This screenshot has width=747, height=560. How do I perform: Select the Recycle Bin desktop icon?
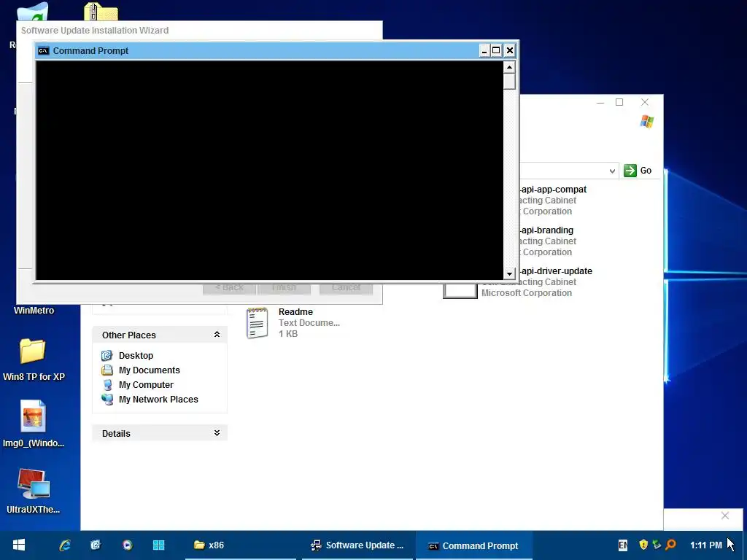(32, 12)
